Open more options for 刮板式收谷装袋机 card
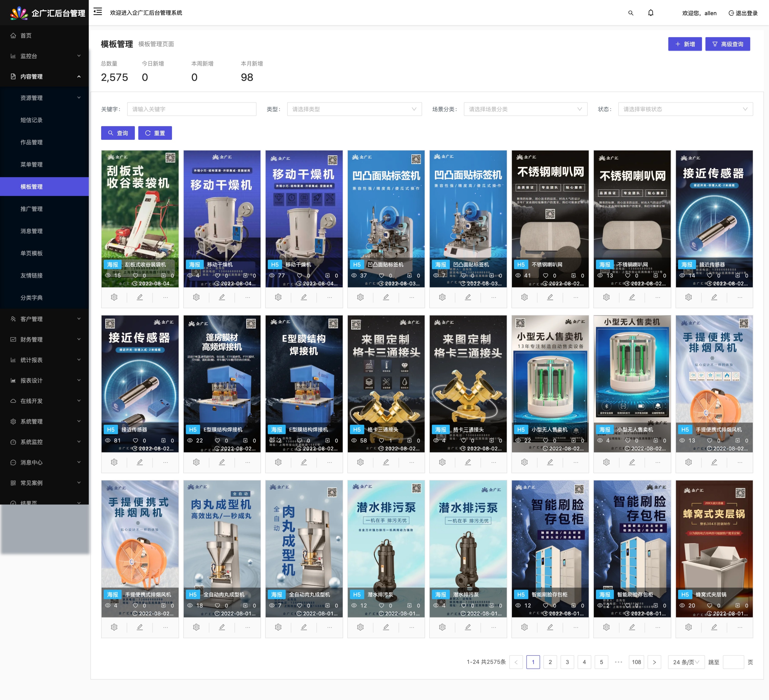The height and width of the screenshot is (700, 769). 166,297
